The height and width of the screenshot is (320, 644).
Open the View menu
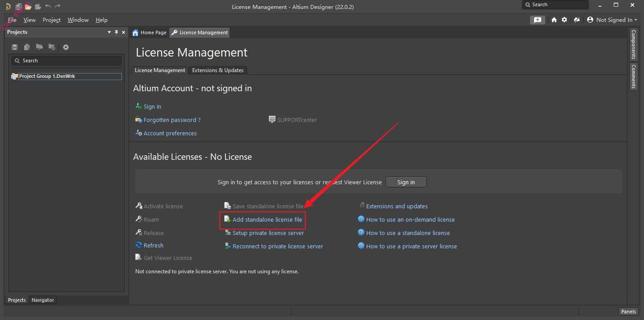click(x=30, y=20)
